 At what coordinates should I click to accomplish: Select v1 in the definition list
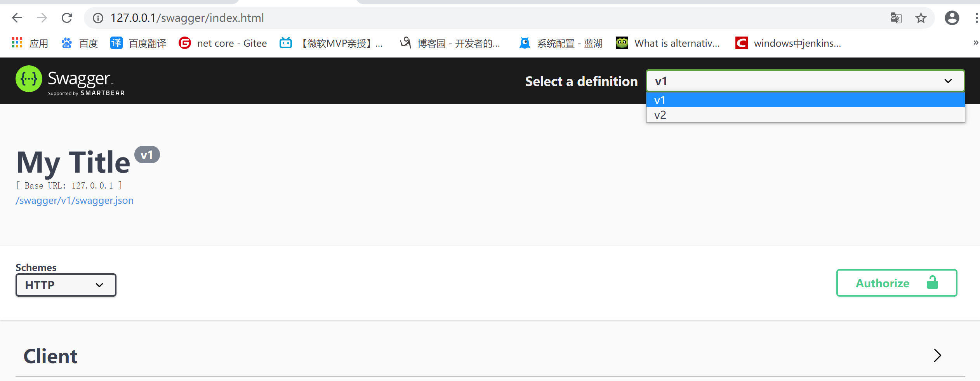coord(805,100)
